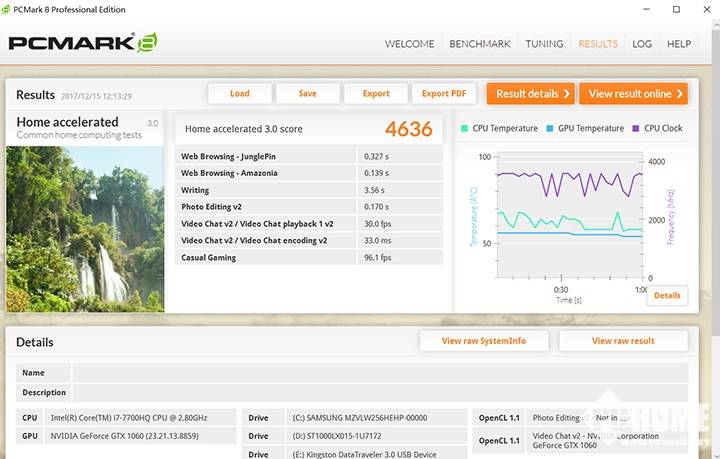Viewport: 720px width, 459px height.
Task: Click Export PDF button
Action: (444, 94)
